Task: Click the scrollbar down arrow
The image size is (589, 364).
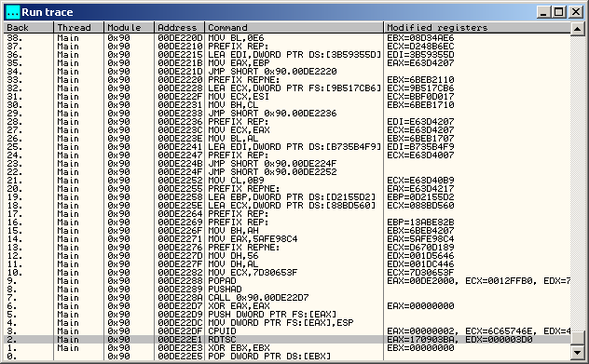Action: tap(578, 352)
